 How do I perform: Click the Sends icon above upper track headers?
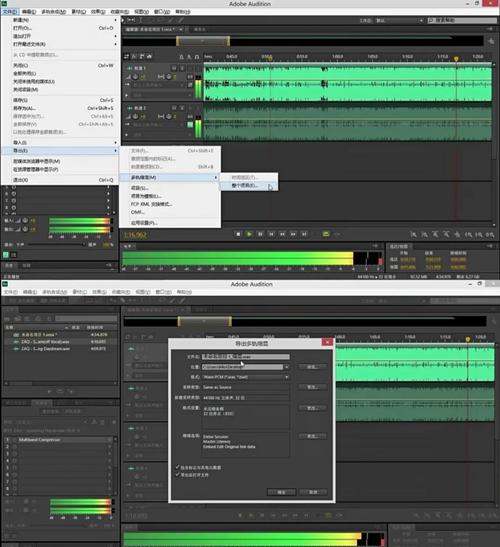click(x=142, y=56)
